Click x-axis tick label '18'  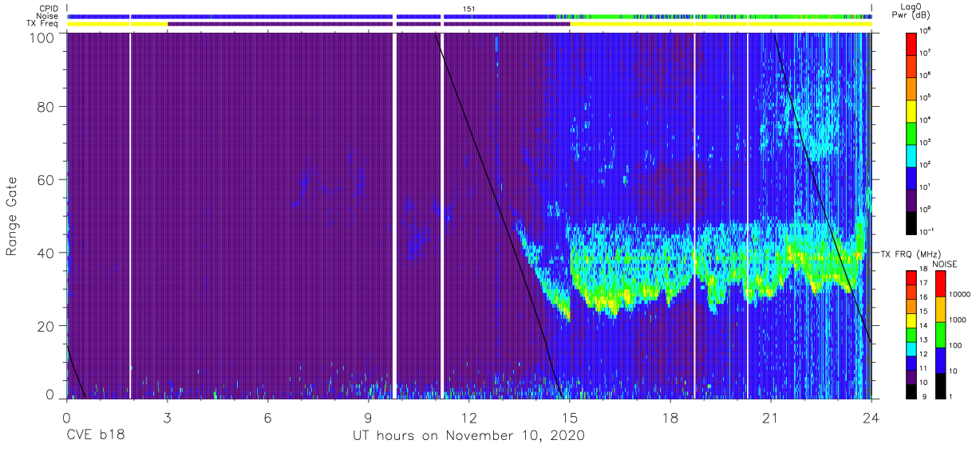(670, 417)
